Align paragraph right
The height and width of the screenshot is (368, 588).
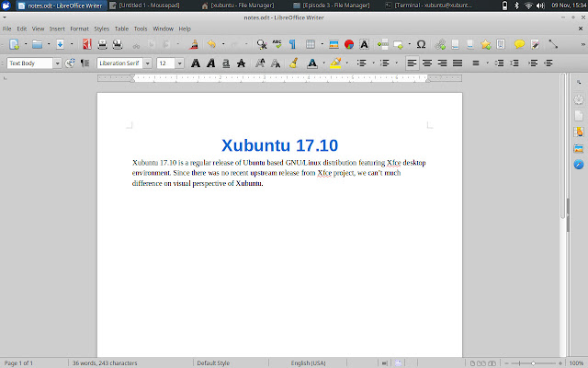click(442, 63)
